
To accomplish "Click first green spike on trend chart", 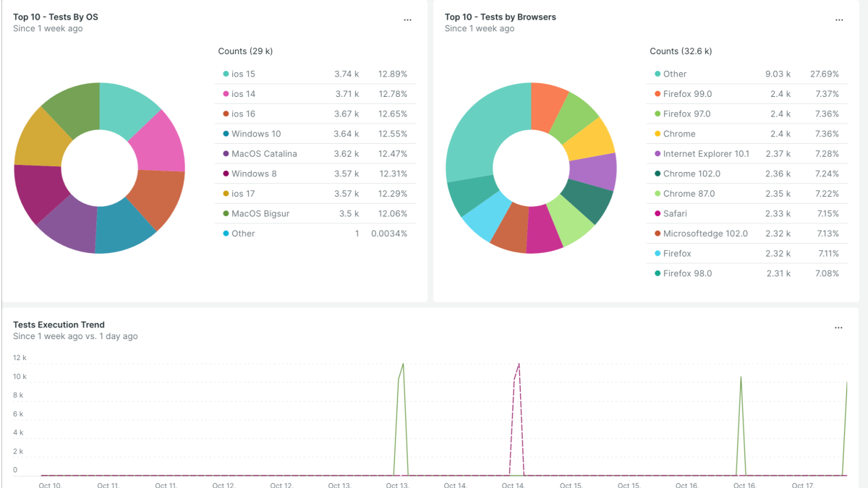I will point(402,364).
